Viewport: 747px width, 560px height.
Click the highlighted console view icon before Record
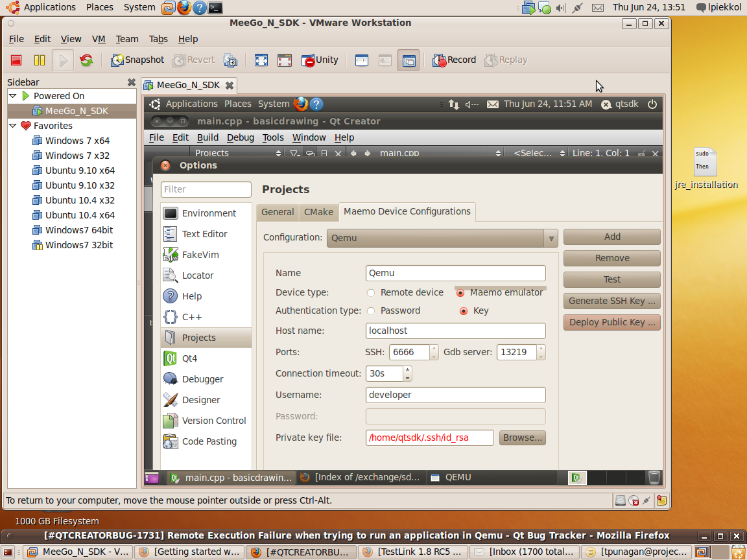pos(409,60)
